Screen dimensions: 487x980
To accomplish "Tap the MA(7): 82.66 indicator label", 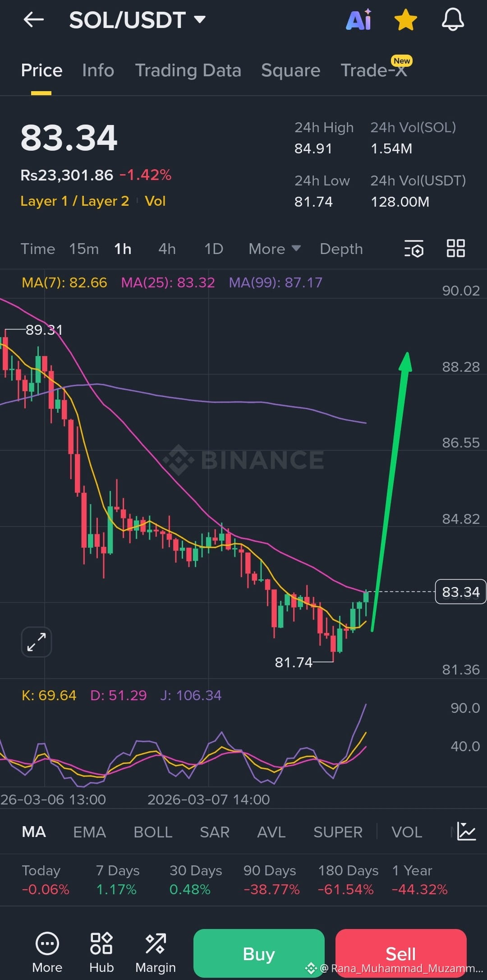I will tap(64, 283).
